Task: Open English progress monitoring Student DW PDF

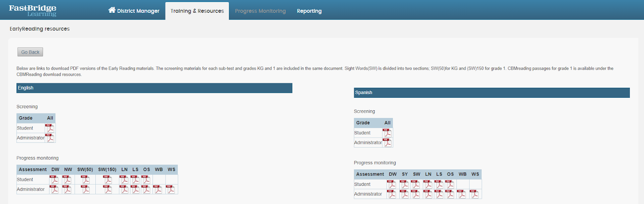Action: click(x=54, y=179)
